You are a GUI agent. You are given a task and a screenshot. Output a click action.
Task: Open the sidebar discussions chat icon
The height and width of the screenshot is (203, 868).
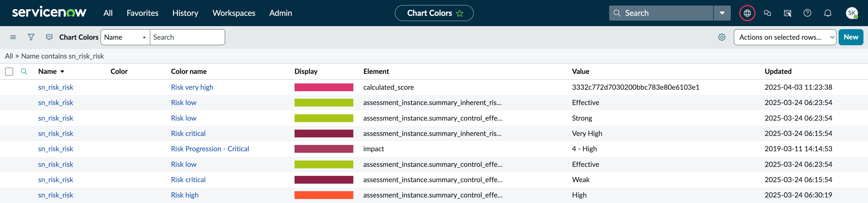click(x=767, y=13)
